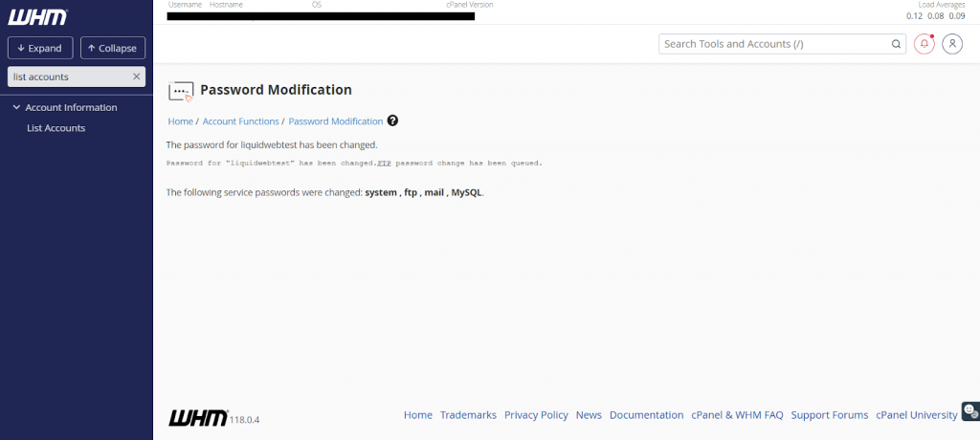Image resolution: width=980 pixels, height=440 pixels.
Task: Open the feedback smiley chat icon
Action: 970,411
